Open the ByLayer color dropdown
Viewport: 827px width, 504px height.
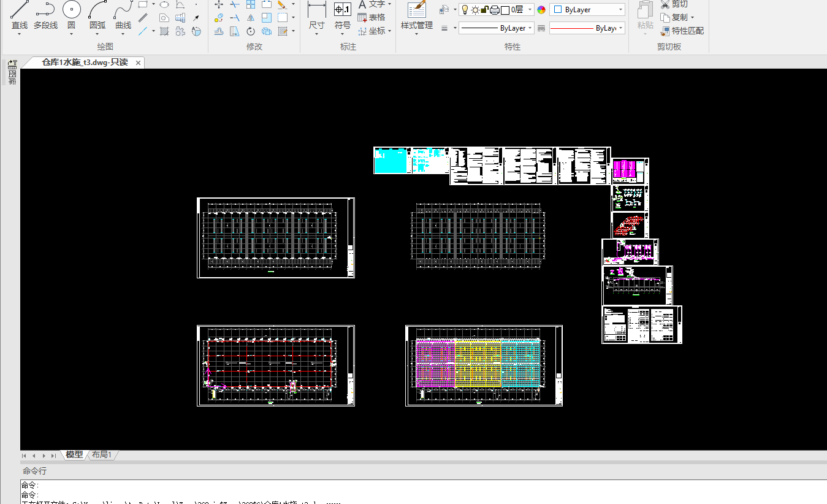[x=587, y=10]
